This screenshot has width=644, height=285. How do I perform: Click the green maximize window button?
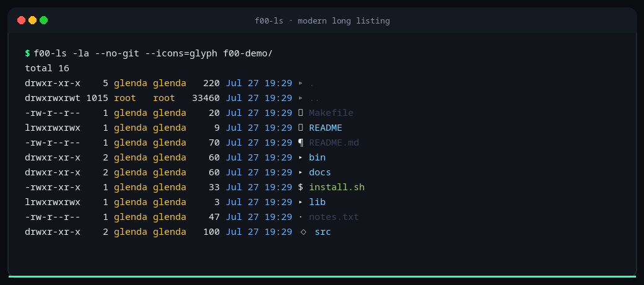coord(43,20)
